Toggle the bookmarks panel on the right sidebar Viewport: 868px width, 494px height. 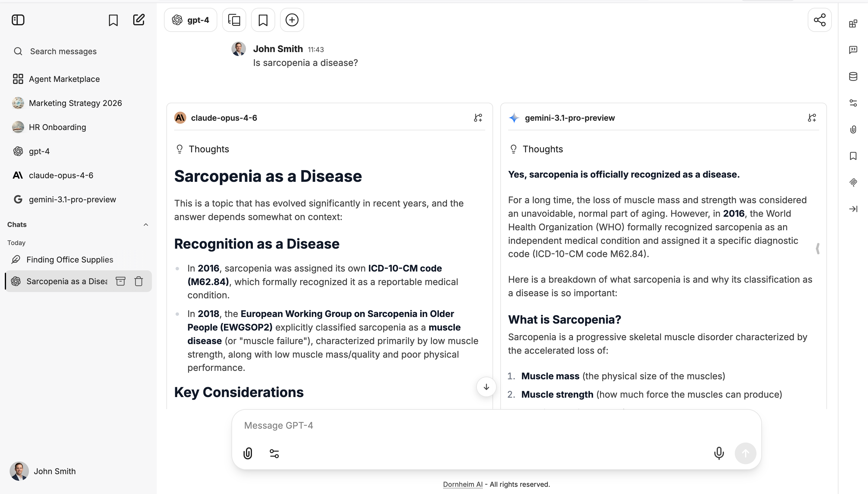[x=853, y=156]
